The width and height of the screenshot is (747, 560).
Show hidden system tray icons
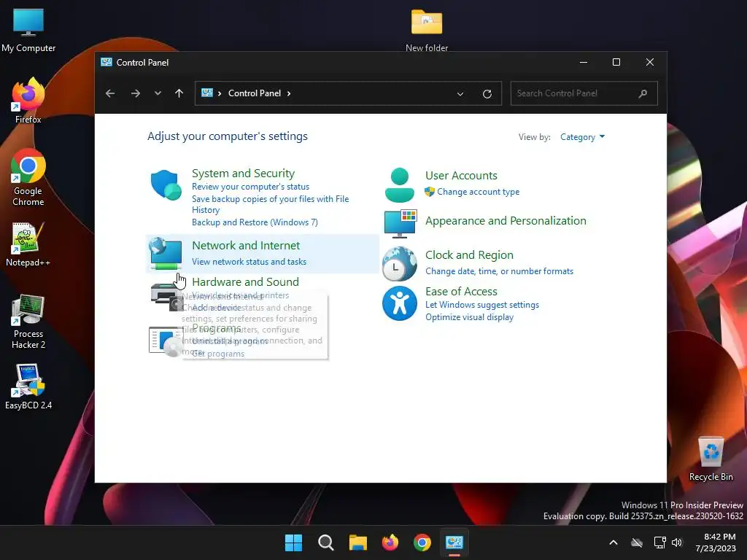coord(614,542)
